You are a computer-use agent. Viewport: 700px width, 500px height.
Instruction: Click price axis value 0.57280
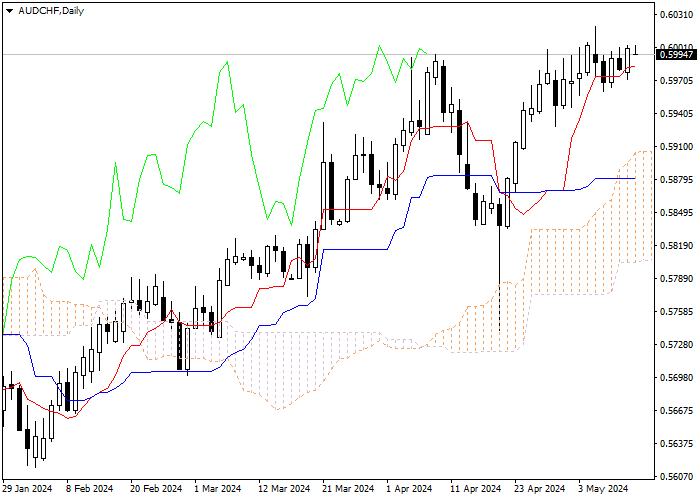[x=677, y=345]
